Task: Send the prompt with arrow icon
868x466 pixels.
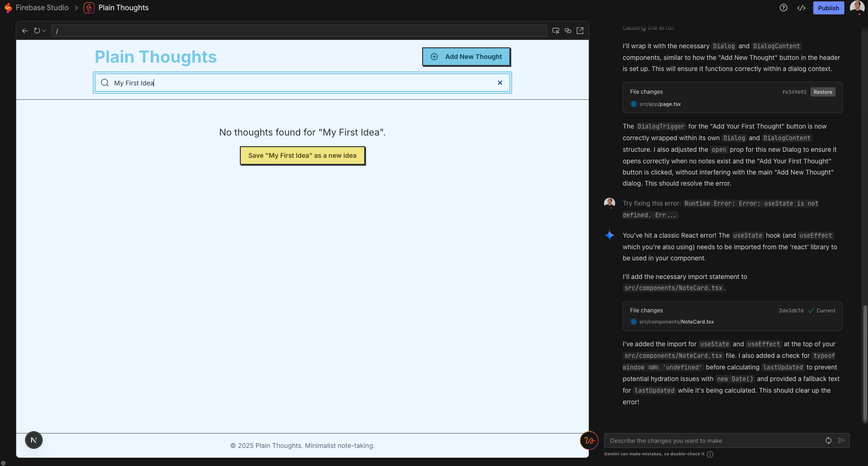Action: point(842,440)
